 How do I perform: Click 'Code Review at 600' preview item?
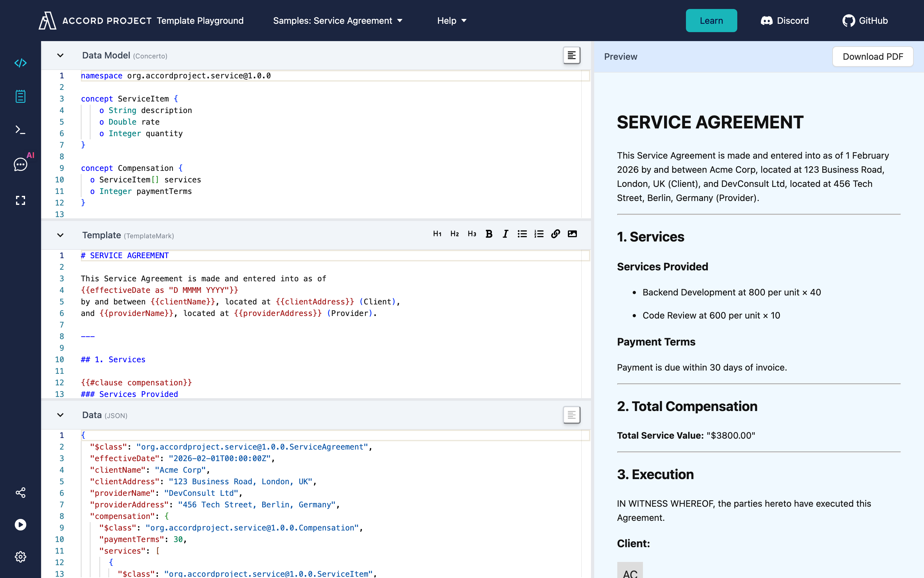click(x=711, y=315)
